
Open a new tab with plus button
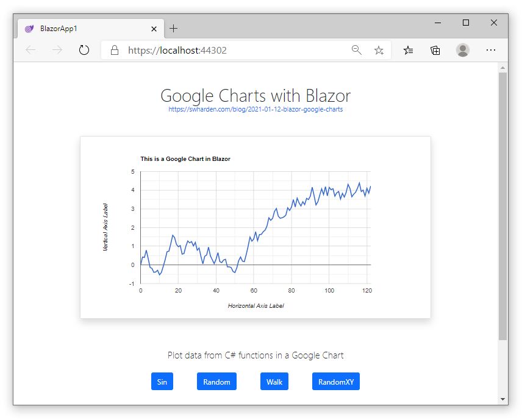pyautogui.click(x=173, y=29)
